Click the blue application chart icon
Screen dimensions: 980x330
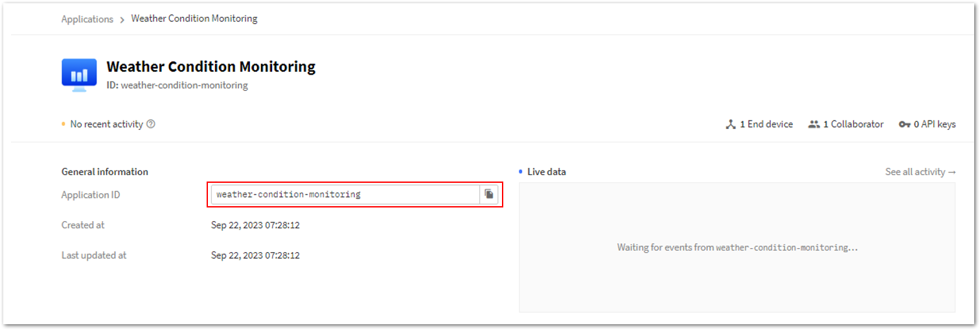point(79,75)
